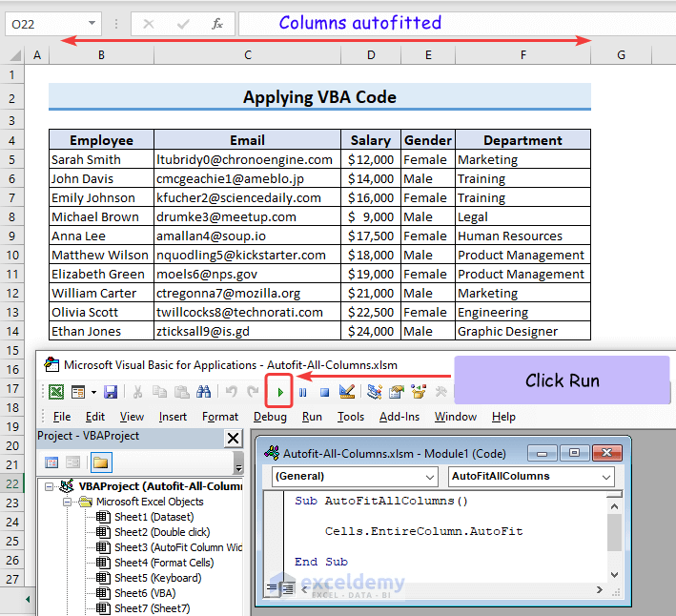Select column F header
This screenshot has height=616, width=676.
tap(522, 55)
